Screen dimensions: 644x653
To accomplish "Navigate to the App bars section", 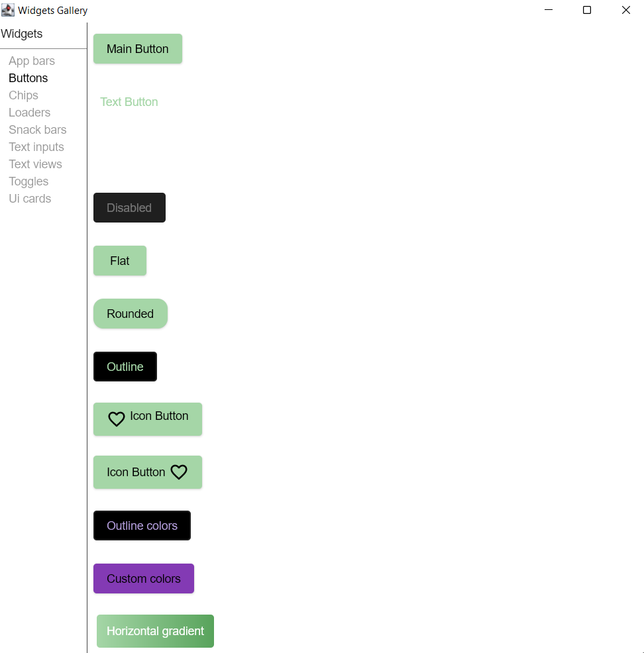I will (32, 60).
